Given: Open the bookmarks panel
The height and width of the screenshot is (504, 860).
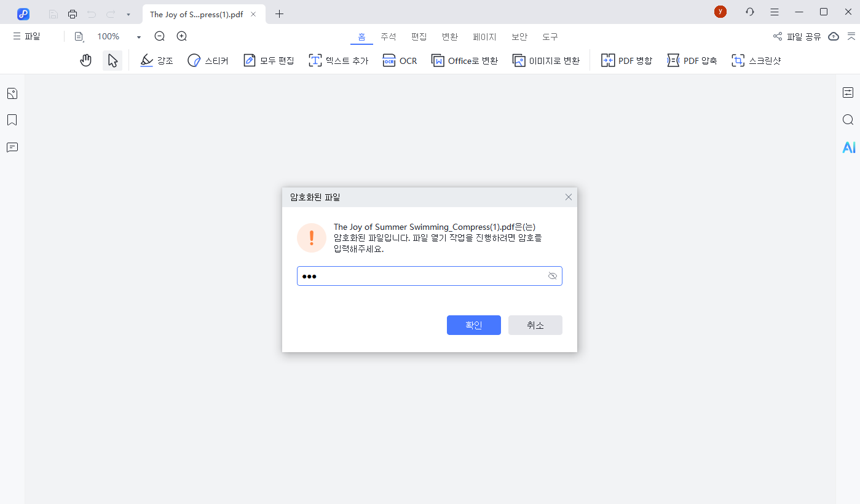Looking at the screenshot, I should tap(12, 120).
